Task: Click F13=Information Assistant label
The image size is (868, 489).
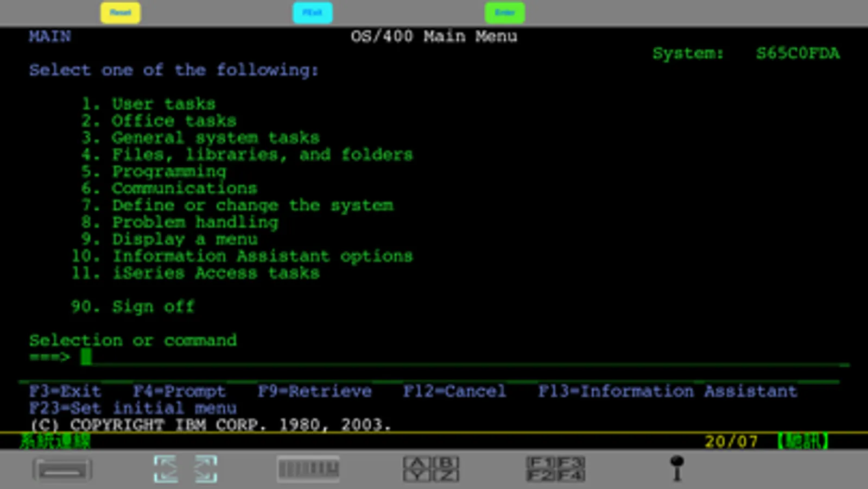Action: point(668,391)
